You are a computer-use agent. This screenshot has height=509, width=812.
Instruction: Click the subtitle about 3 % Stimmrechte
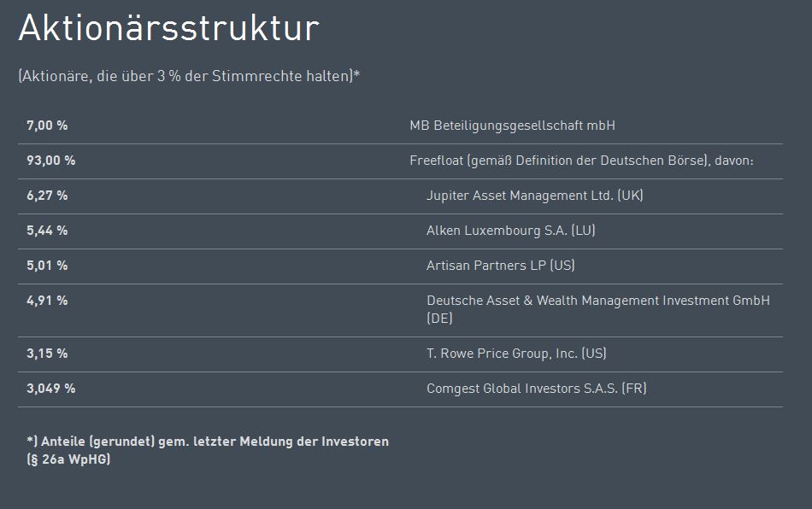tap(189, 76)
